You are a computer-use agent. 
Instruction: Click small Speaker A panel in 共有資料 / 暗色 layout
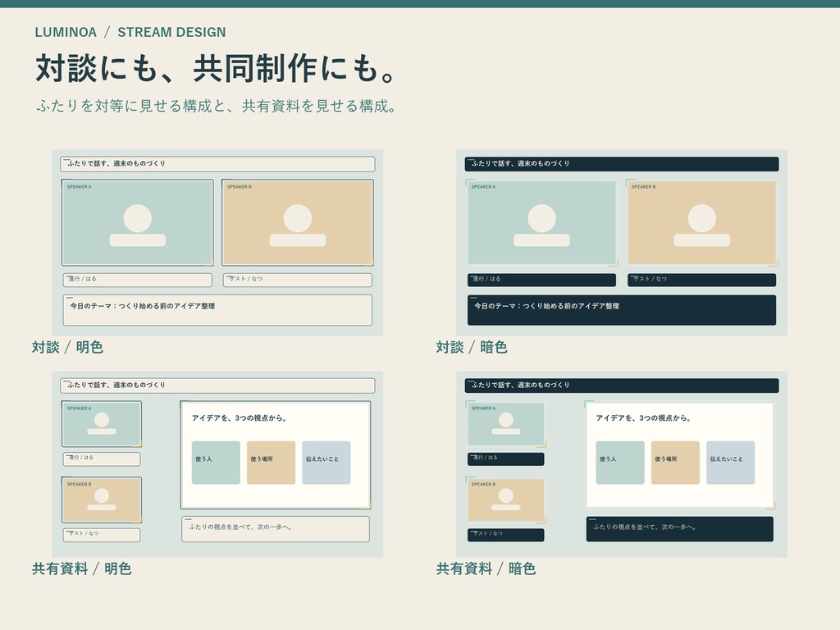505,424
